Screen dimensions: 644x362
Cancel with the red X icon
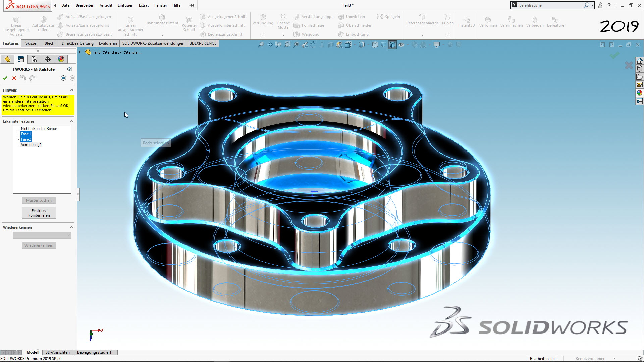click(x=14, y=78)
